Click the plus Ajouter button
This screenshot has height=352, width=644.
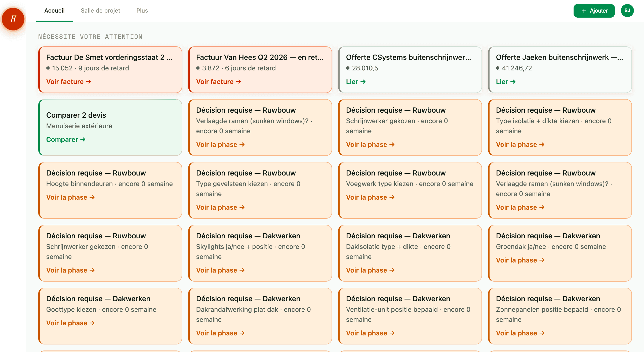click(x=594, y=11)
